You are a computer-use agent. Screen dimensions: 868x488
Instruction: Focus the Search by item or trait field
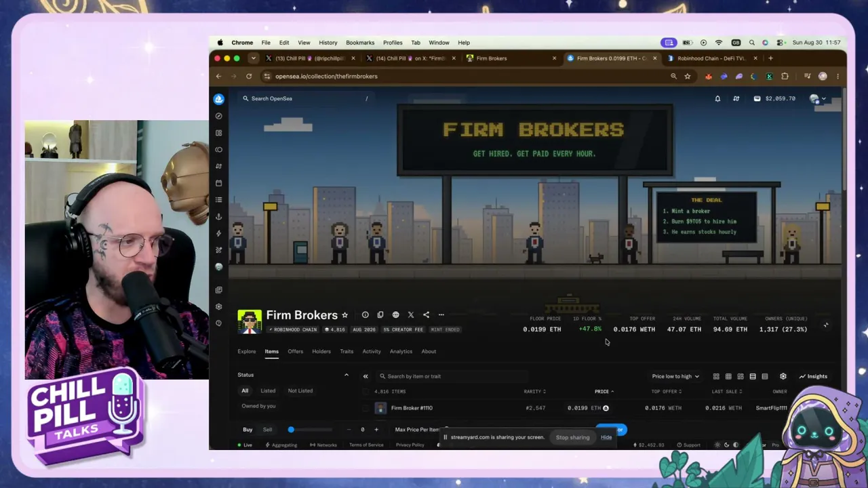click(x=452, y=376)
